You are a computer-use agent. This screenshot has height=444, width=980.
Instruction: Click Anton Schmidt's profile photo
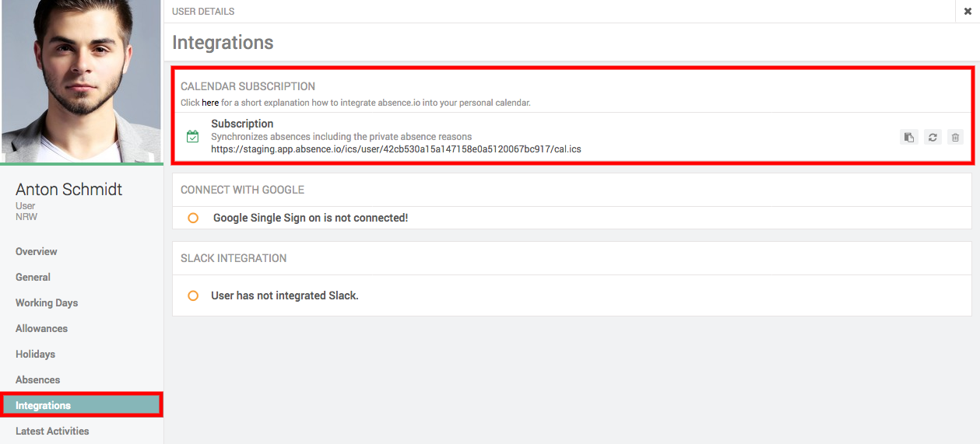click(81, 81)
